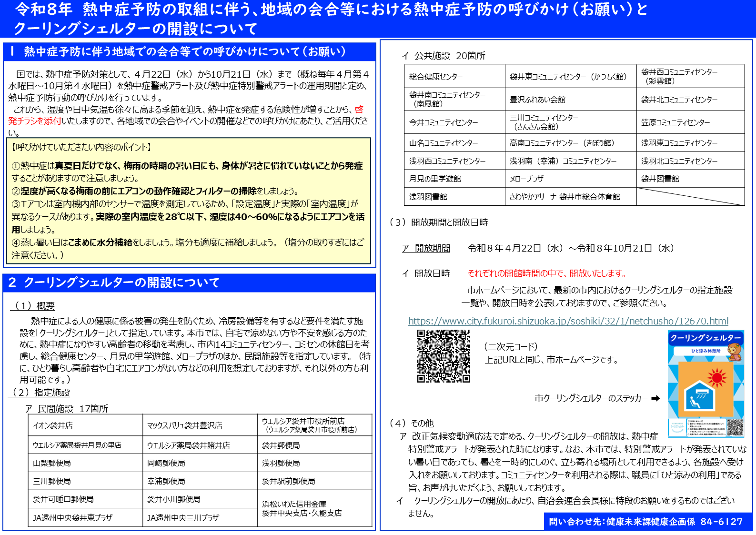The width and height of the screenshot is (756, 535).
Task: Select the label ア 開放期間
Action: point(426,248)
